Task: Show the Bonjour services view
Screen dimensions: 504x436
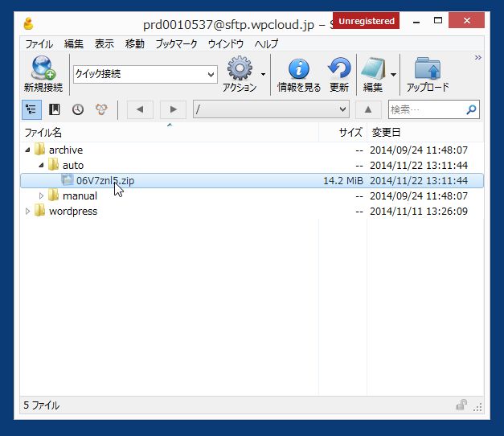Action: click(x=101, y=109)
